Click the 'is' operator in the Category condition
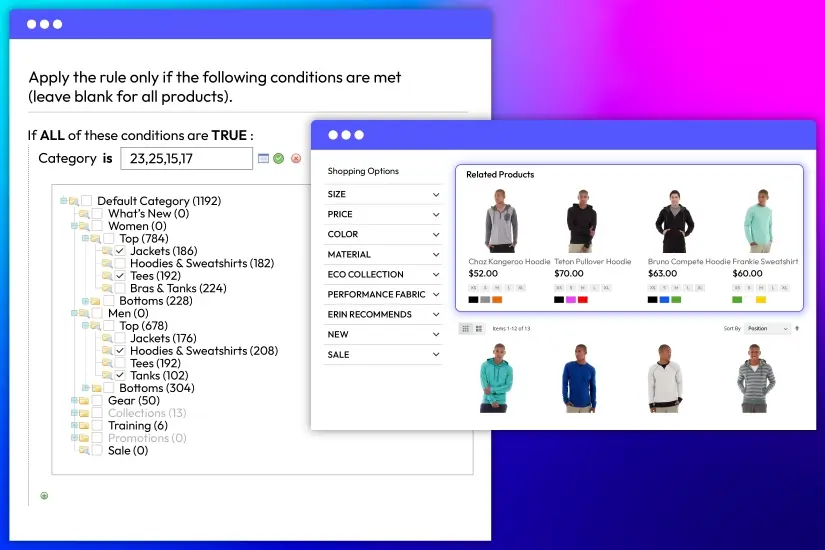 click(107, 158)
